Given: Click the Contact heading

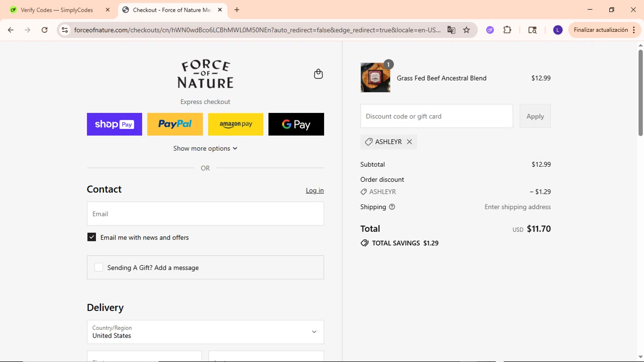Looking at the screenshot, I should pos(104,189).
